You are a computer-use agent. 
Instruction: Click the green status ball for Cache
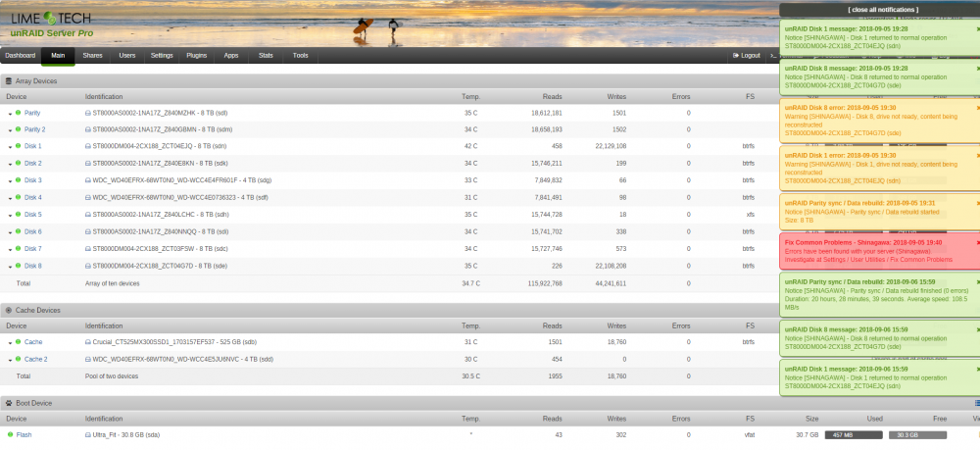point(18,342)
